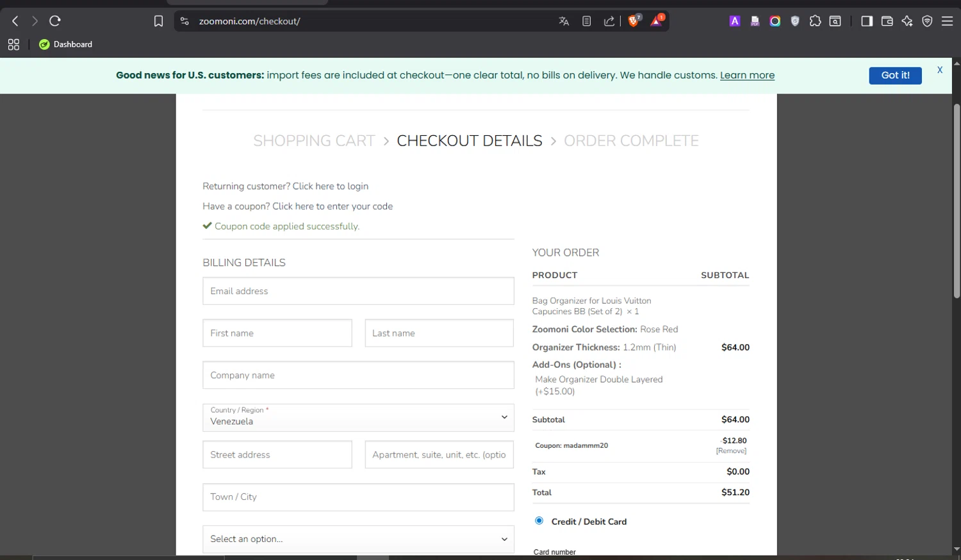Focus the First name field
This screenshot has height=560, width=961.
pos(277,333)
